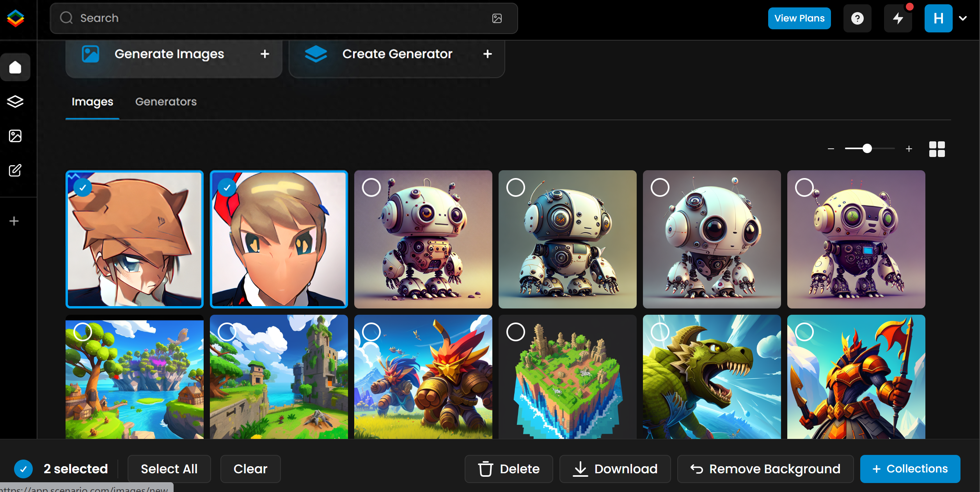Image resolution: width=980 pixels, height=492 pixels.
Task: Open the canvas edit sidebar icon
Action: [15, 170]
